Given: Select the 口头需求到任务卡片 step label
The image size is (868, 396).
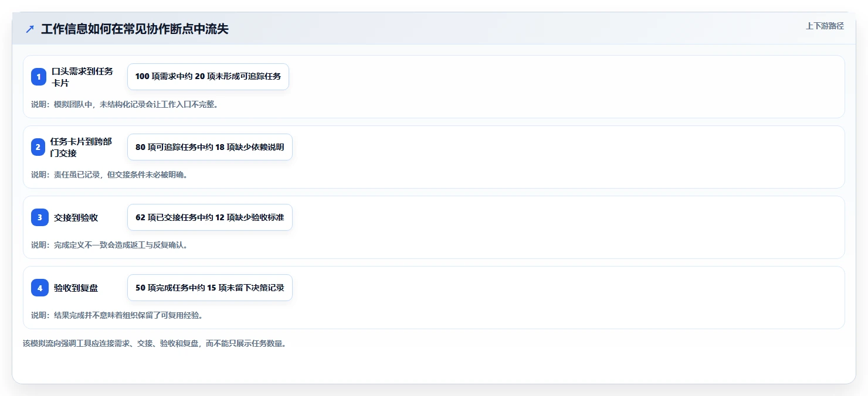Looking at the screenshot, I should [x=82, y=77].
